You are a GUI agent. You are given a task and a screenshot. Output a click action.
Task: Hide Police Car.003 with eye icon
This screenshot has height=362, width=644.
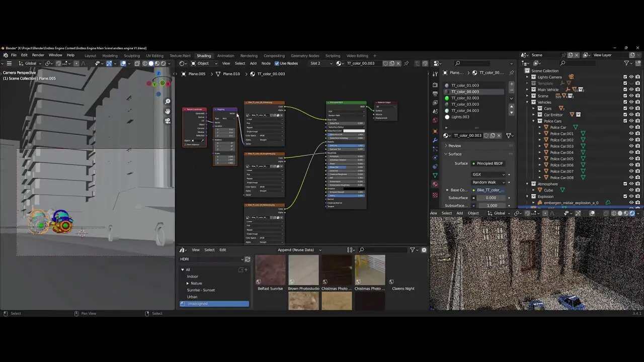[x=631, y=146]
